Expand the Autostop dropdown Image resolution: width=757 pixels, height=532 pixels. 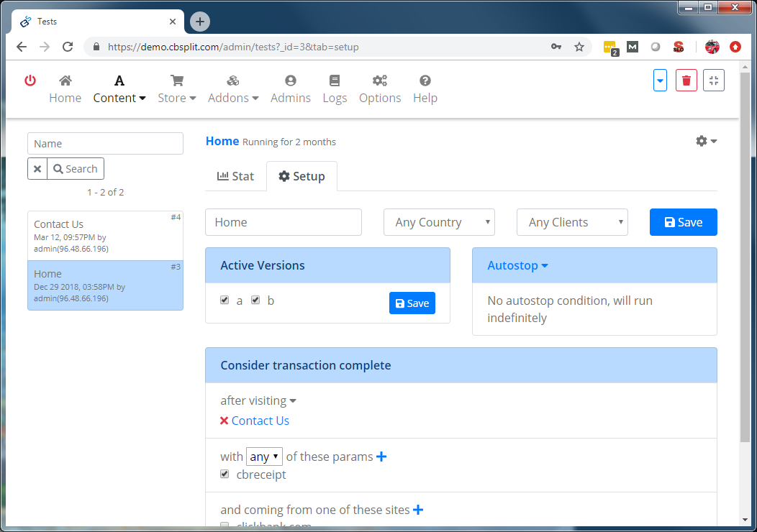pos(517,265)
